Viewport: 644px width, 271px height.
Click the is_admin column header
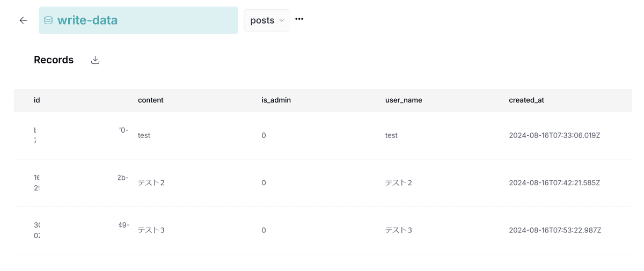click(x=276, y=100)
